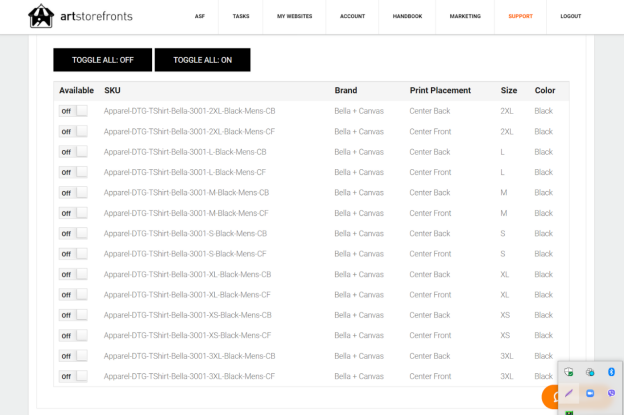Click Center Front in the XS-Black-Mens-CF row

click(430, 335)
